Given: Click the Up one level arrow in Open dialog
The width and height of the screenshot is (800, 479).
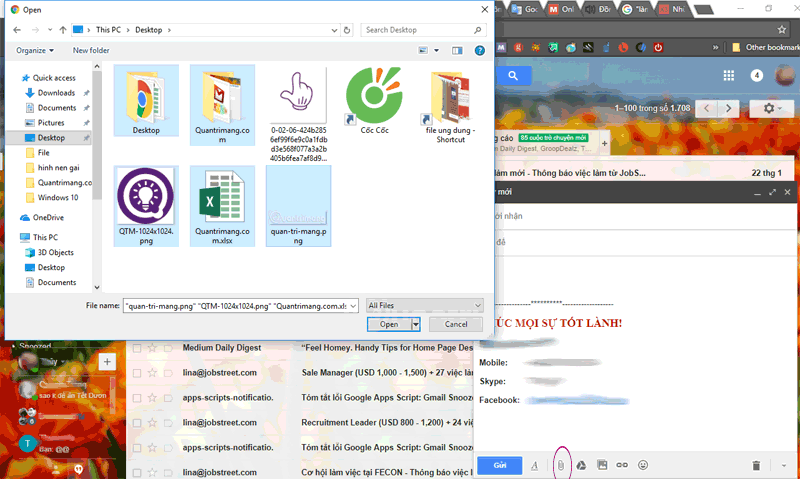Looking at the screenshot, I should coord(63,30).
